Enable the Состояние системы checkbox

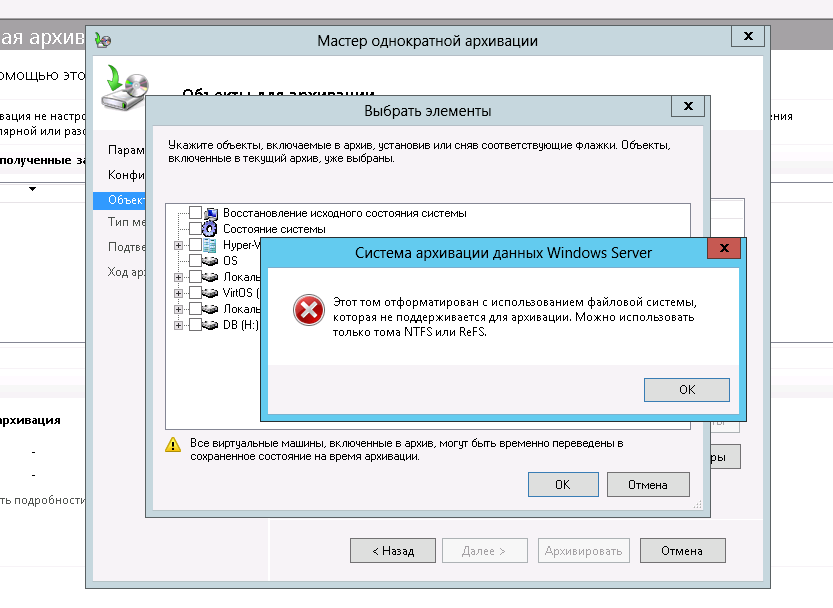click(195, 229)
